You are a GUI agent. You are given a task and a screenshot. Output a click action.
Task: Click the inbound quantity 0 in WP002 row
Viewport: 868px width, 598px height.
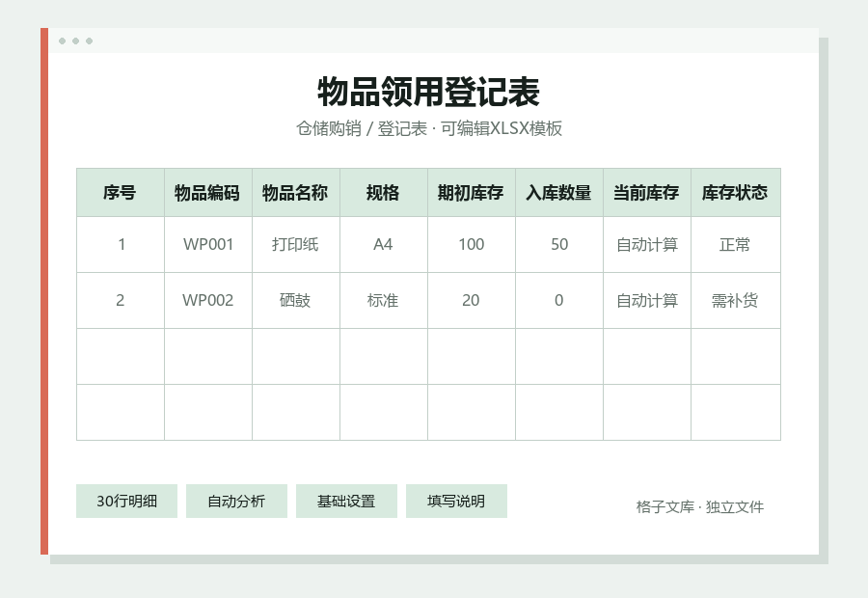[x=559, y=300]
